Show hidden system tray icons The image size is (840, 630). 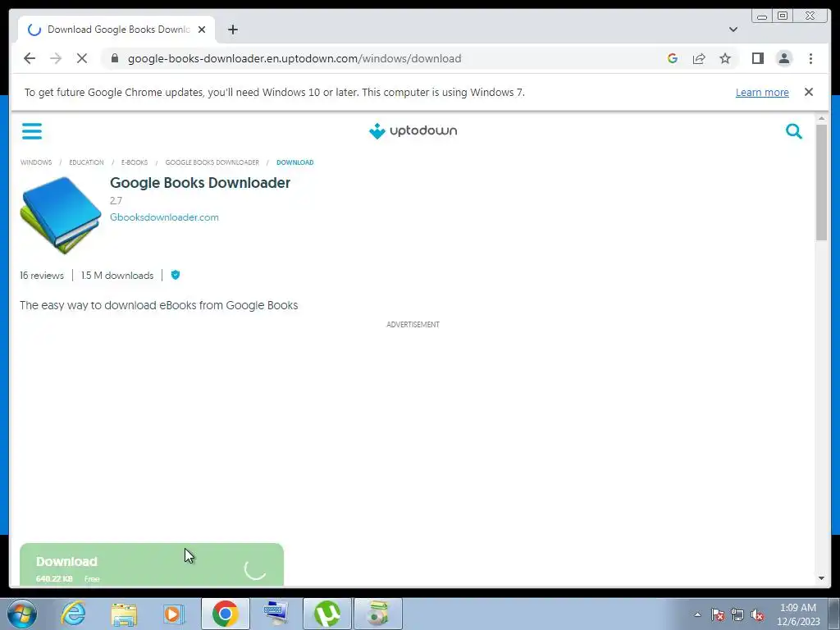click(x=697, y=614)
